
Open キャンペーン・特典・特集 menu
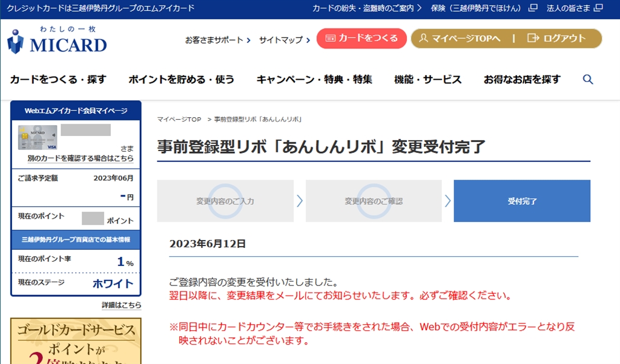[x=314, y=79]
